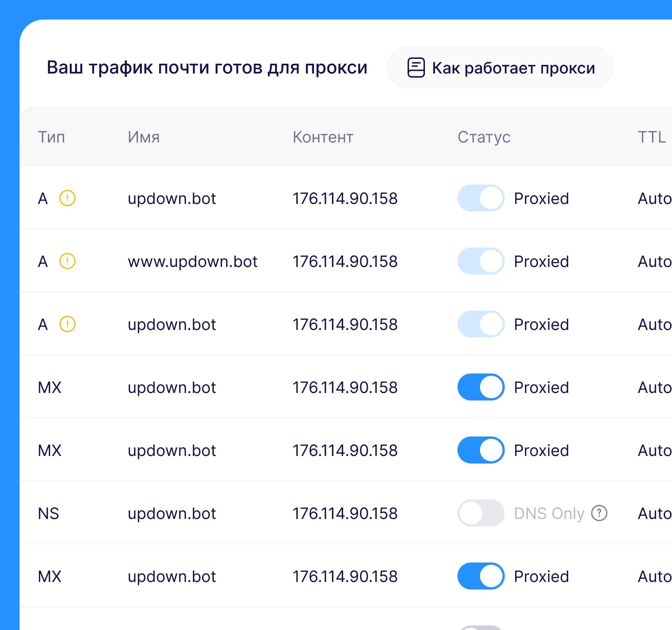
Task: Toggle Proxied switch in topmost A updown.bot row
Action: tap(481, 198)
